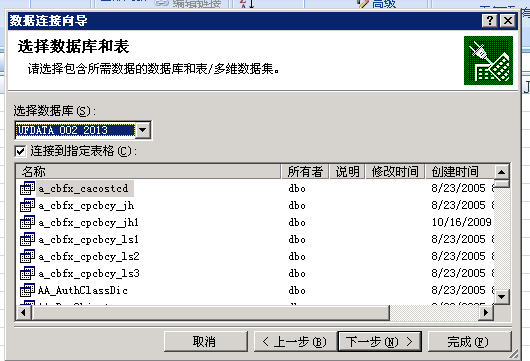Viewport: 530px width, 361px height.
Task: Sort by the 说明 column header
Action: coord(347,171)
